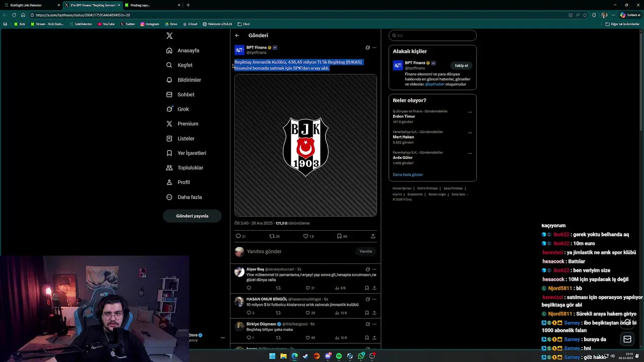Screen dimensions: 644x362
Task: Open Mert Hakan trending topic
Action: pos(404,137)
